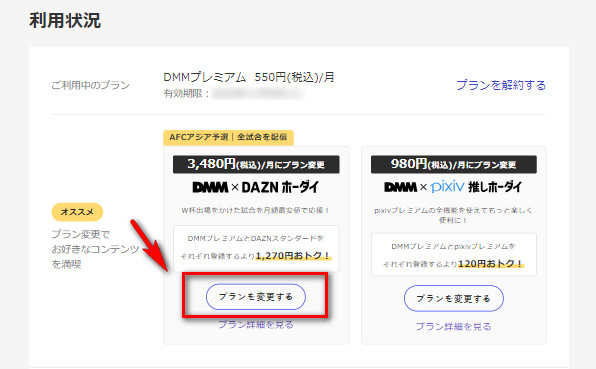
Task: Open プラン詳細を見る for the DAZN plan
Action: pyautogui.click(x=256, y=325)
